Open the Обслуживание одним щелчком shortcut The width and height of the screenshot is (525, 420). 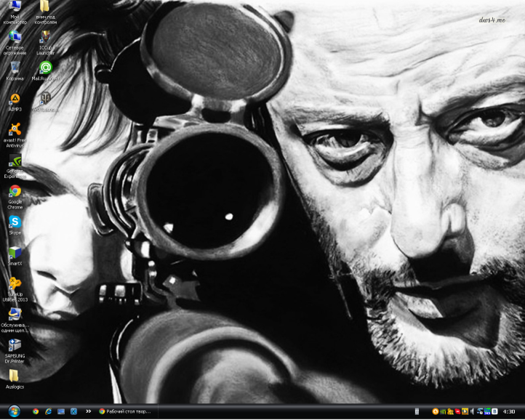15,320
